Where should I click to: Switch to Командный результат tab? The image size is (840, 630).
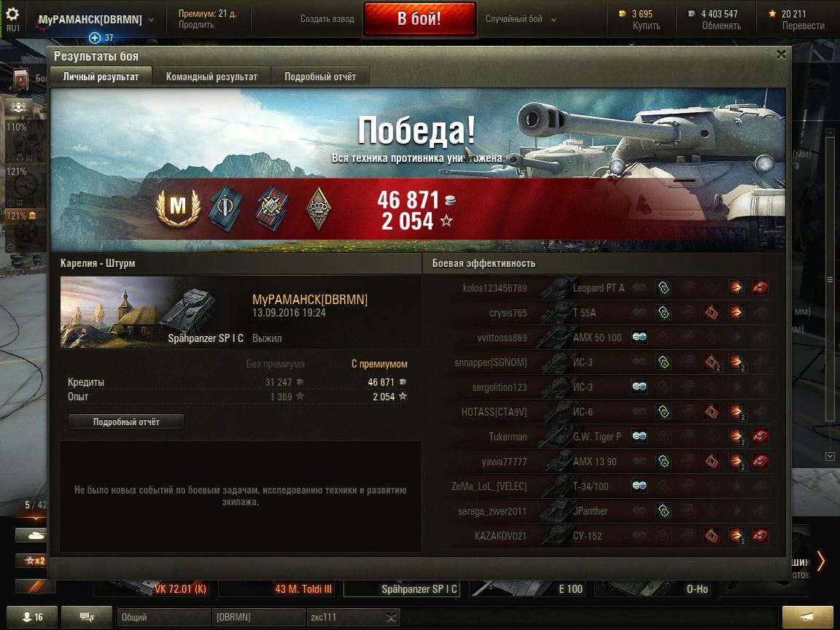211,77
